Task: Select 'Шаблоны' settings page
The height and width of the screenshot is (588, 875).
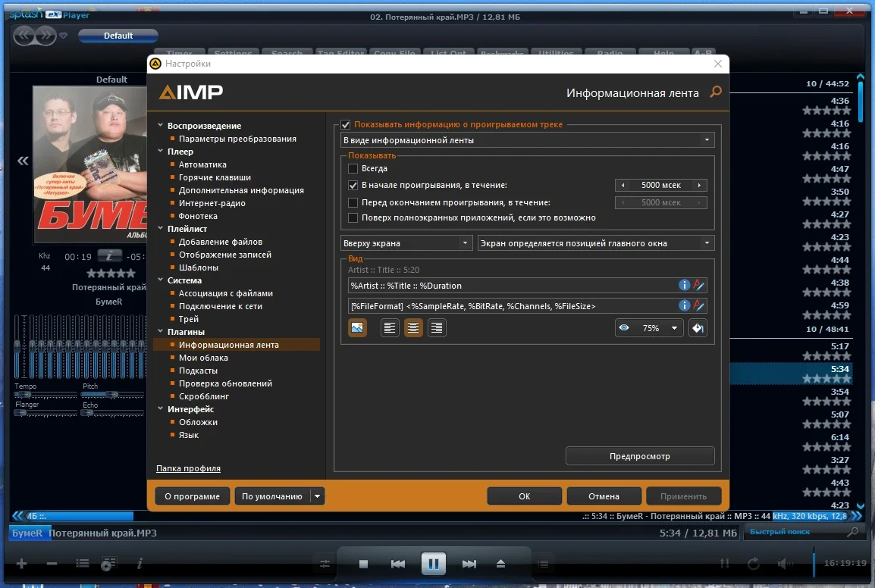Action: [198, 267]
